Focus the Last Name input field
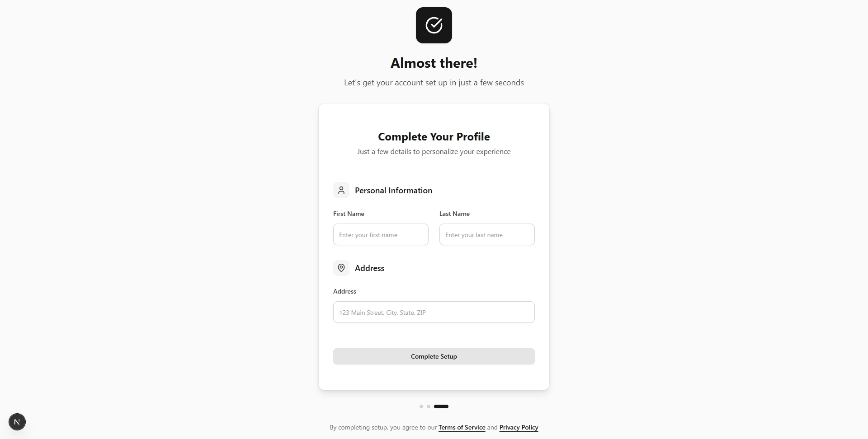 (x=487, y=234)
